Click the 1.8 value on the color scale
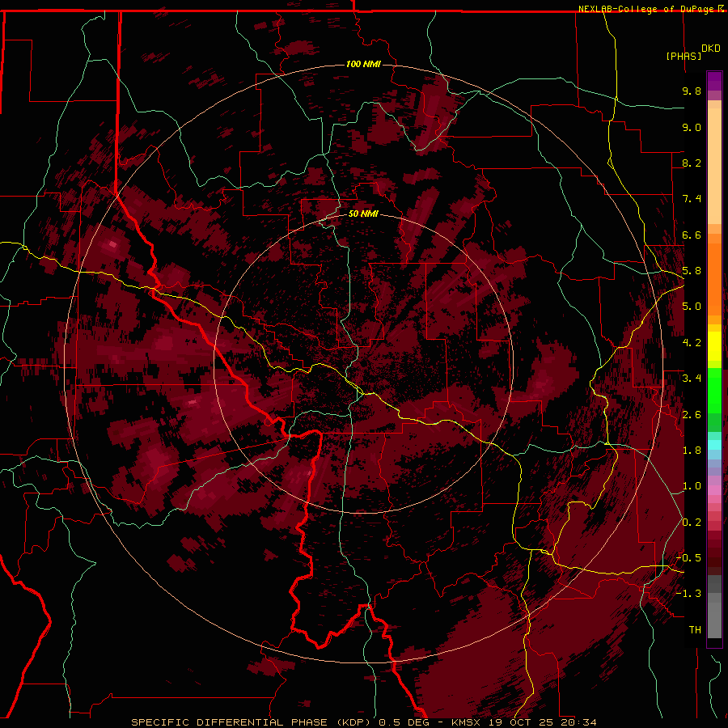This screenshot has height=728, width=728. [x=692, y=451]
